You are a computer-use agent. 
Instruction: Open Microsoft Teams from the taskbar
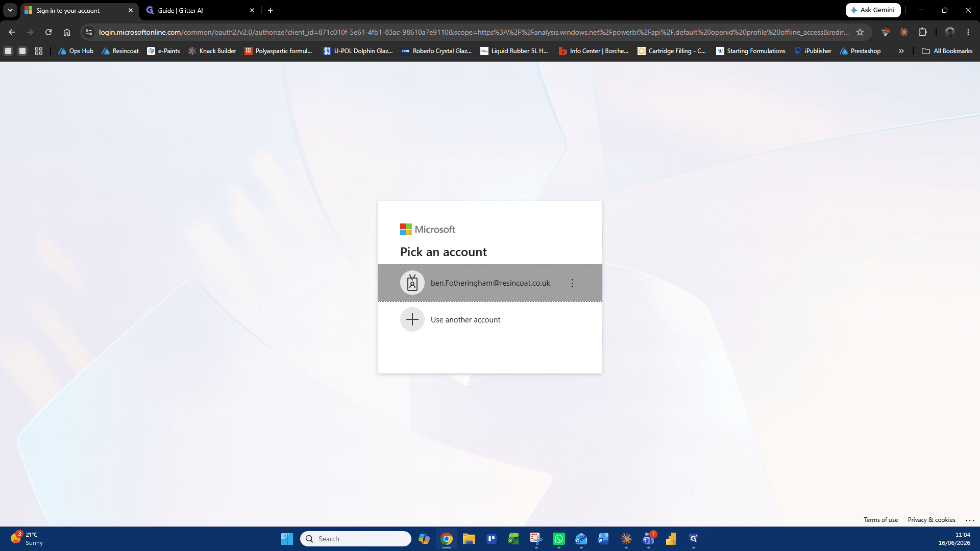click(649, 539)
